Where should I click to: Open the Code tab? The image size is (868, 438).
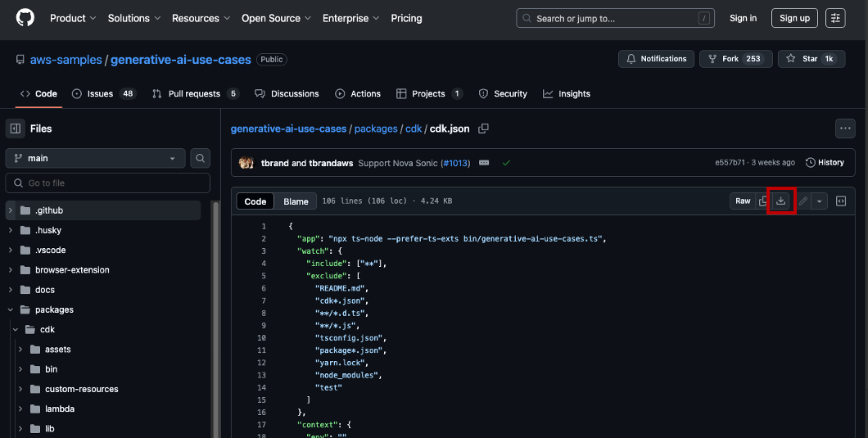pyautogui.click(x=38, y=93)
